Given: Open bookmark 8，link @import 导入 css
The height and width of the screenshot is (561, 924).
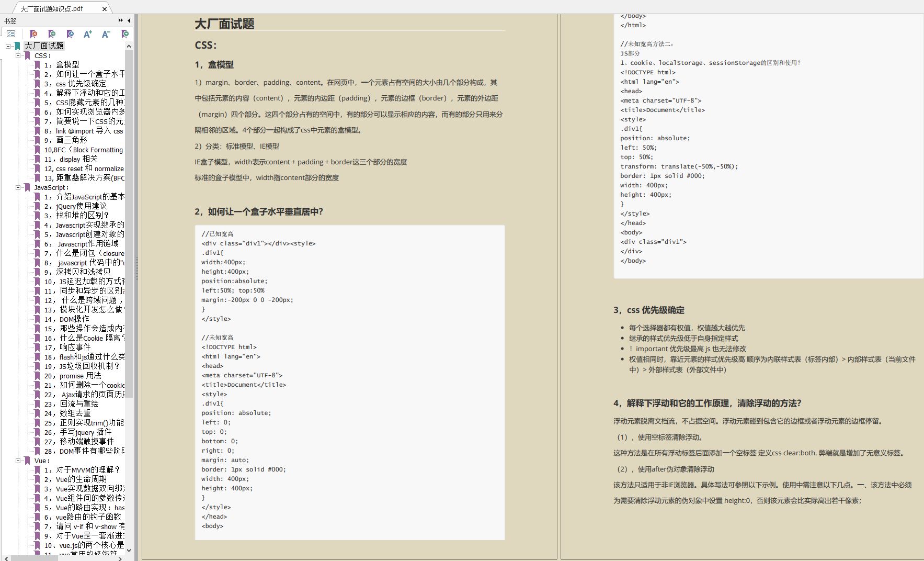Looking at the screenshot, I should [84, 131].
